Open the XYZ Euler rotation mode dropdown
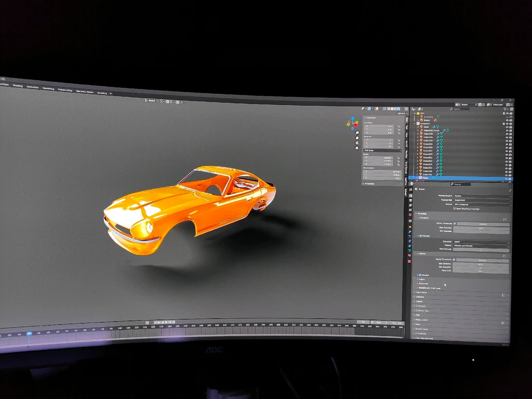The width and height of the screenshot is (532, 399). click(382, 151)
